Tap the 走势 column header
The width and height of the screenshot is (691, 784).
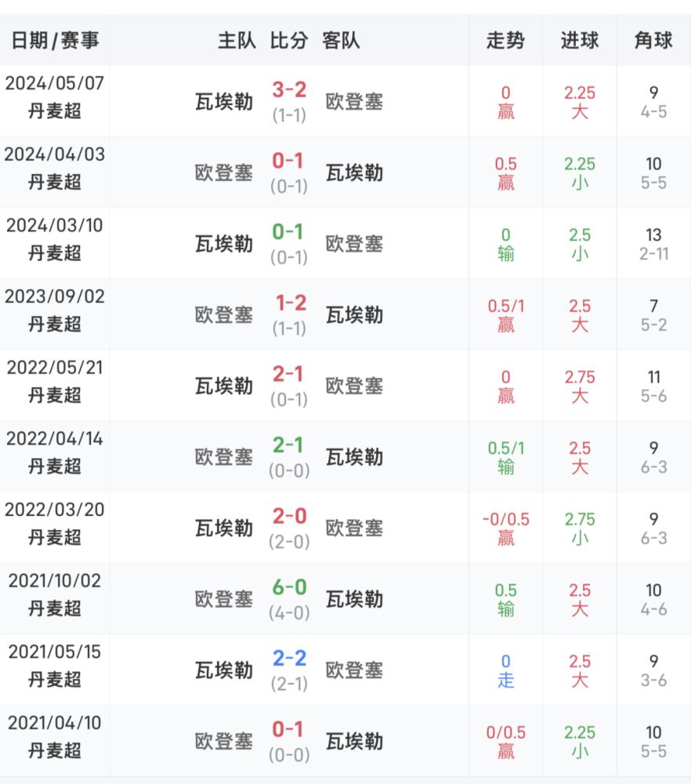click(505, 41)
